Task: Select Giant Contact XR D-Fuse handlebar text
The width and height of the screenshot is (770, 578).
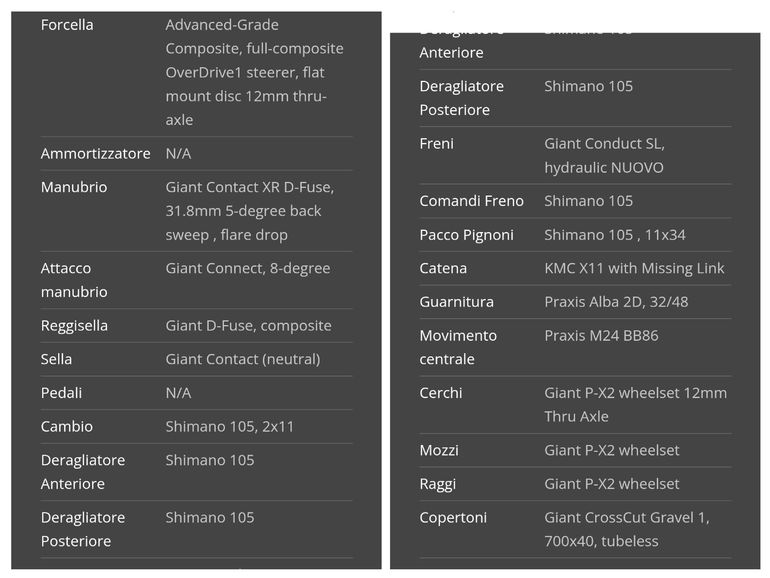Action: [249, 211]
